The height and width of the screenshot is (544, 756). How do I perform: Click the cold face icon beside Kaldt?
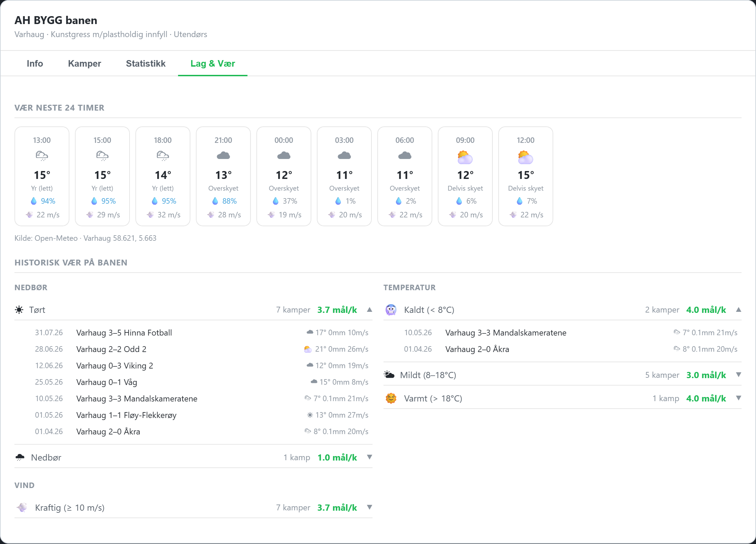(x=391, y=310)
